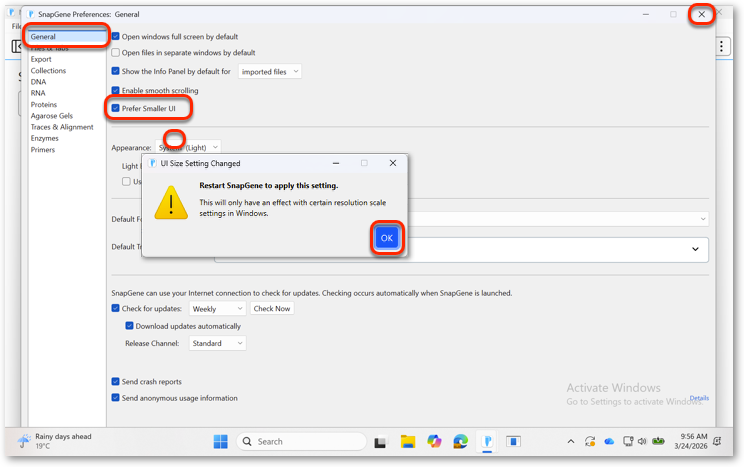Click the SnapGene taskbar icon

pos(487,441)
